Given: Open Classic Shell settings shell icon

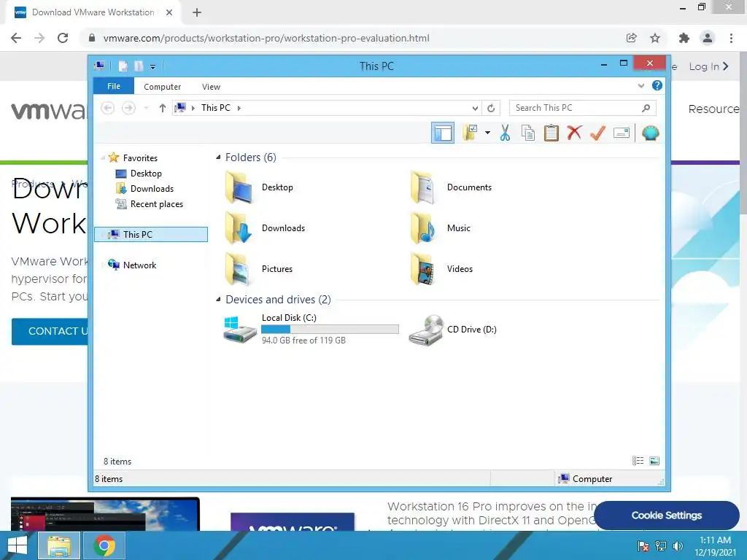Looking at the screenshot, I should point(650,133).
